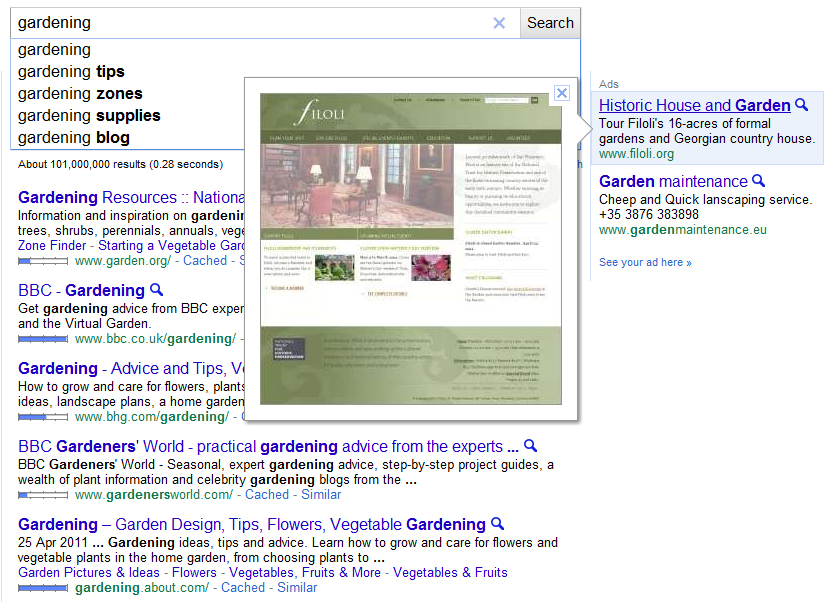
Task: Click rating bar beside www.bhg.com/gardening
Action: point(43,417)
